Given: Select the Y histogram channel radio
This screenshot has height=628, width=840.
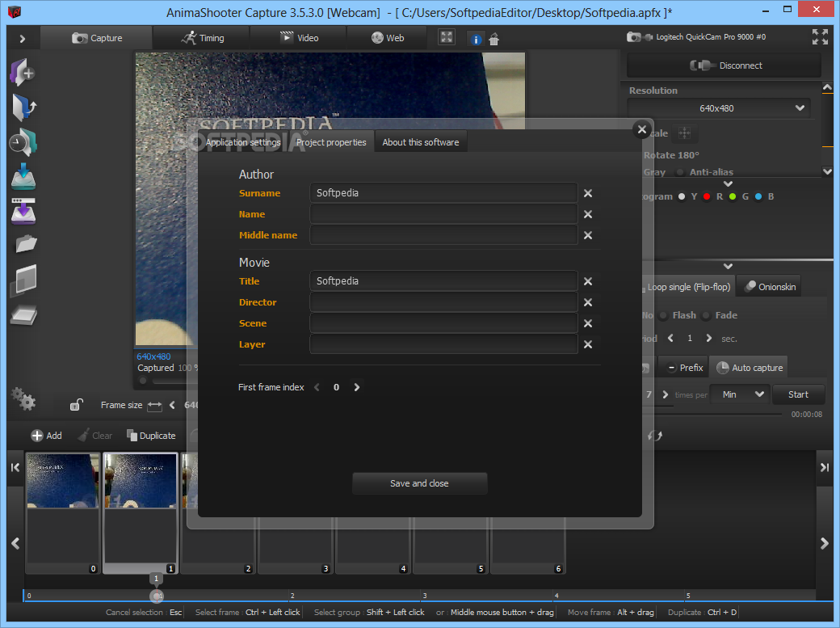Looking at the screenshot, I should click(x=682, y=196).
